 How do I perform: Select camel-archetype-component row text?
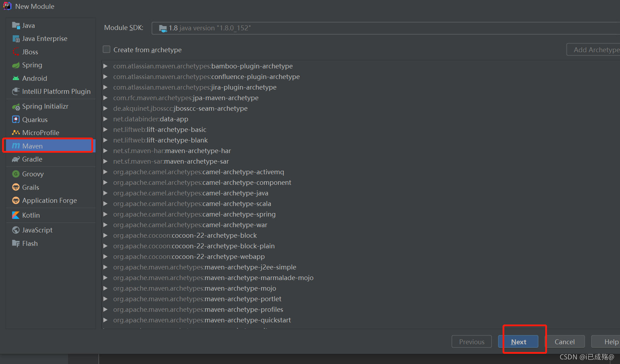202,182
